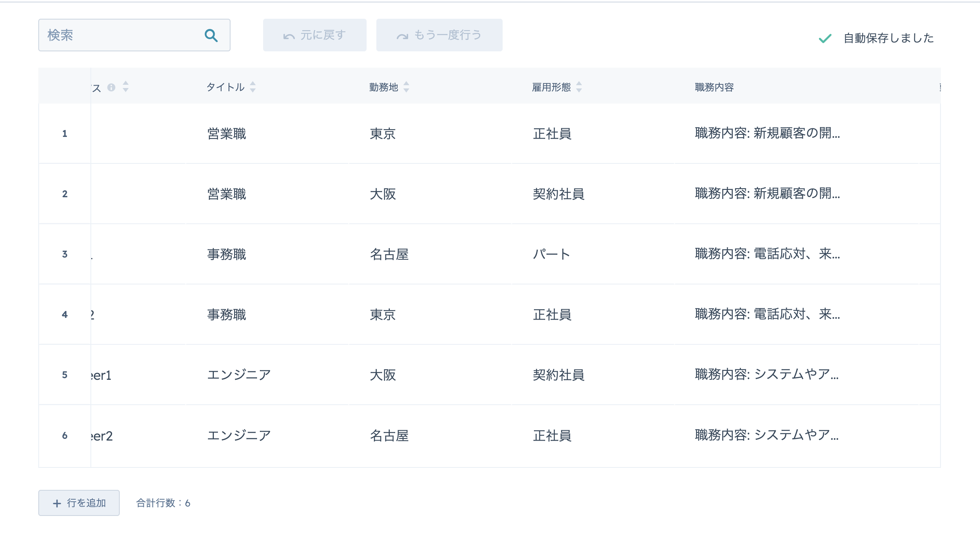980x551 pixels.
Task: Click the info icon in first column header
Action: click(x=111, y=87)
